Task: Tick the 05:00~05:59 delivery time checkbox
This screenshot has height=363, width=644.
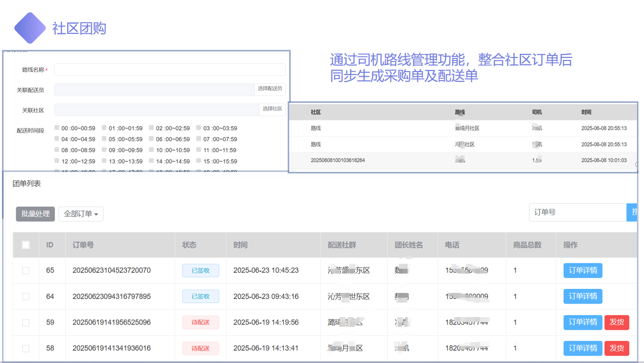Action: tap(104, 139)
